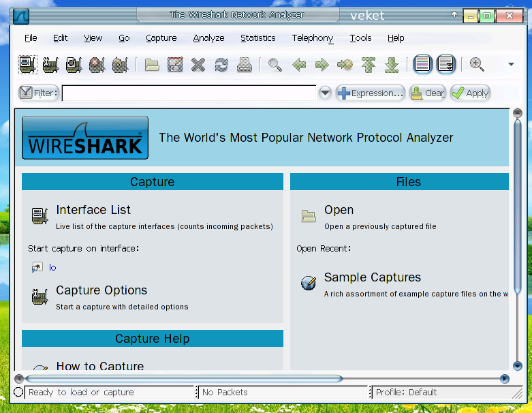Go forward in packet history arrow

[322, 65]
